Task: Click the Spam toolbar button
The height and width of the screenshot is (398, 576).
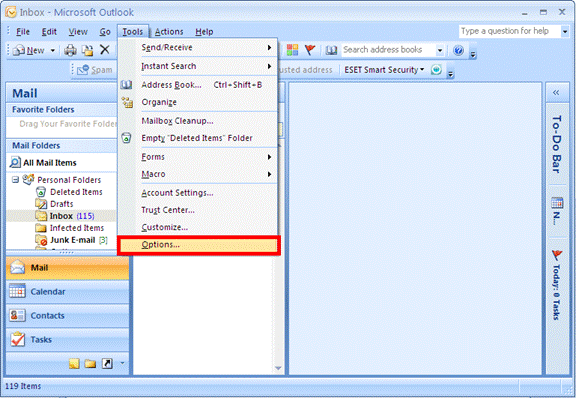Action: pos(95,70)
